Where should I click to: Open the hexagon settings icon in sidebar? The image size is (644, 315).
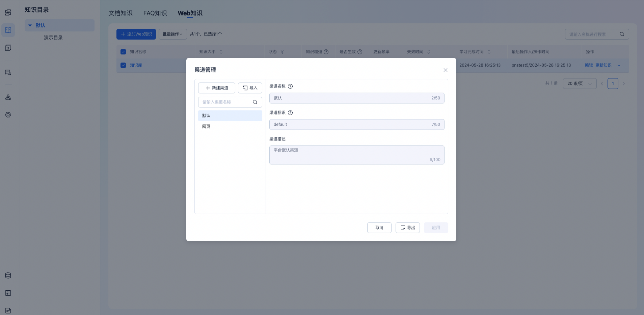(x=8, y=115)
